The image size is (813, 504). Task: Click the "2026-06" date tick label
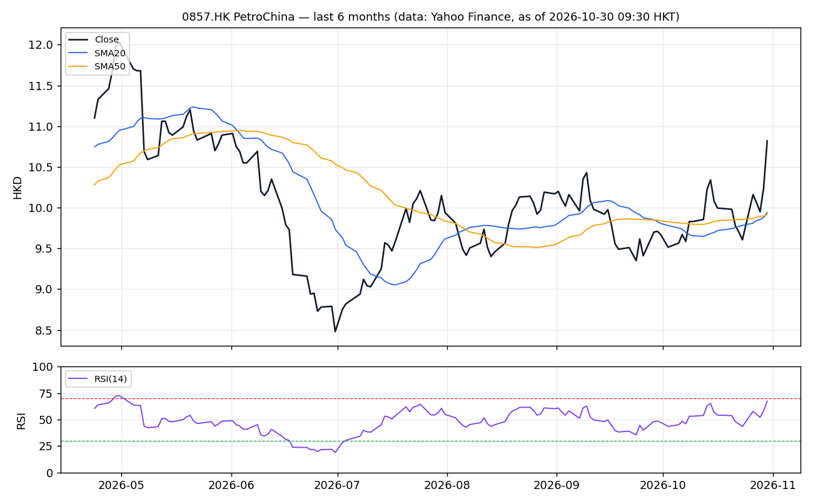tap(231, 486)
